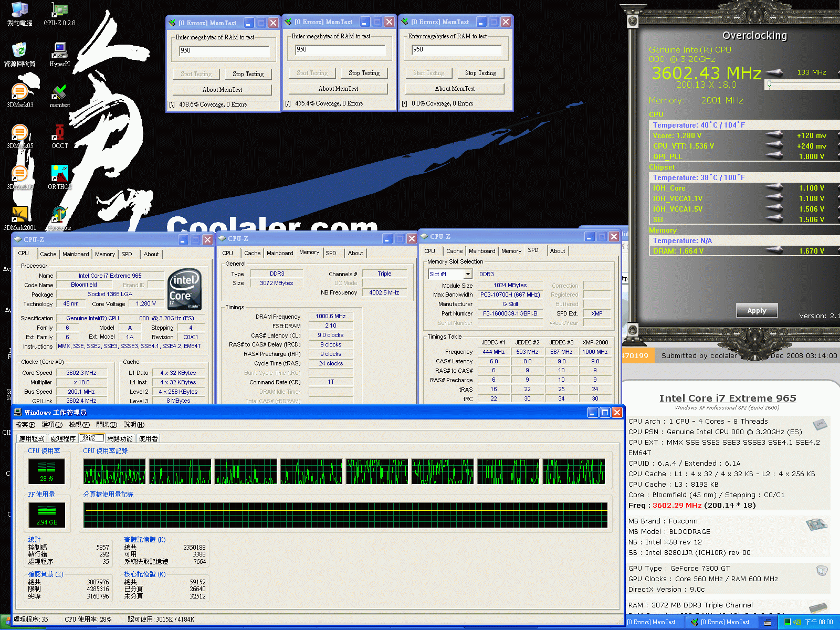Select the Cache tab in left CPU-Z window
The width and height of the screenshot is (840, 630).
tap(48, 254)
